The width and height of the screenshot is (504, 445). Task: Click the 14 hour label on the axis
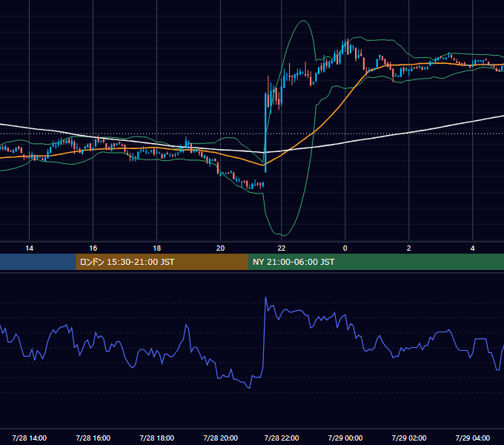(29, 248)
